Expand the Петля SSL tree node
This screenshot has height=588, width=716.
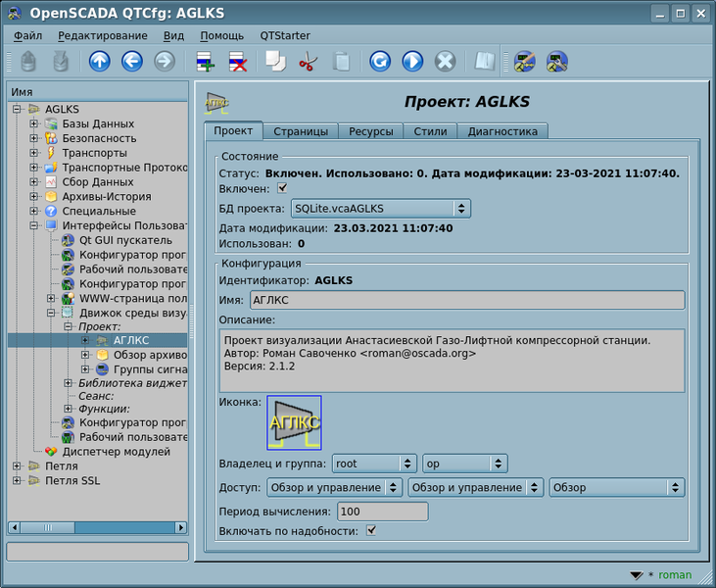[x=17, y=480]
